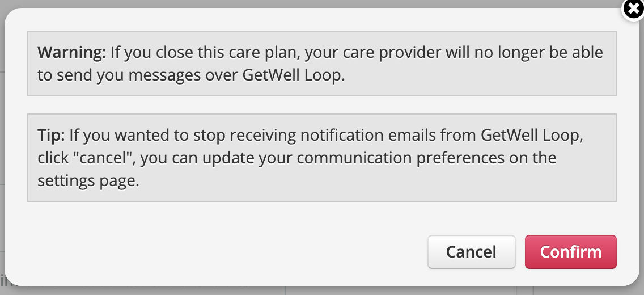
Task: Click the Cancel button
Action: point(471,252)
